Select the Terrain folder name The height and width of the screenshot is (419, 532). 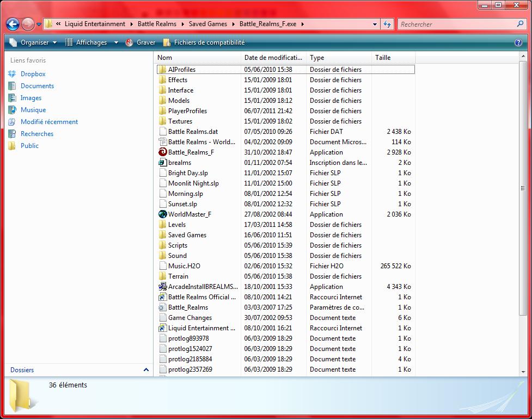(x=178, y=276)
